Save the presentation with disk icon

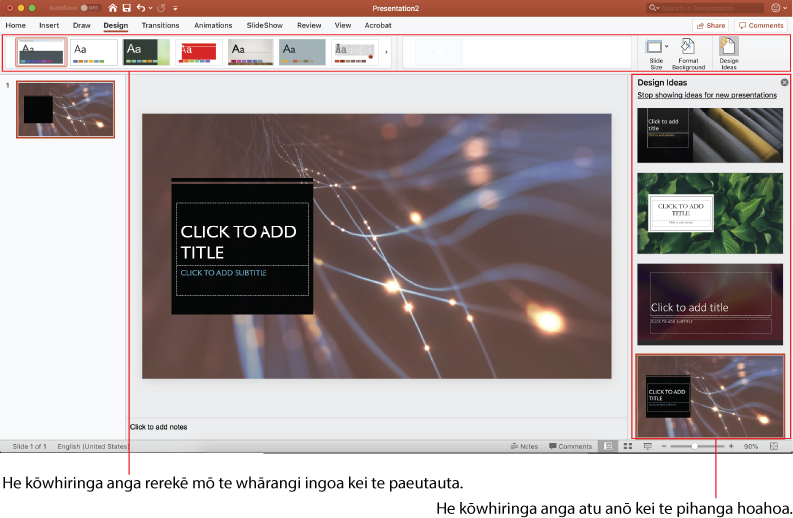coord(126,8)
